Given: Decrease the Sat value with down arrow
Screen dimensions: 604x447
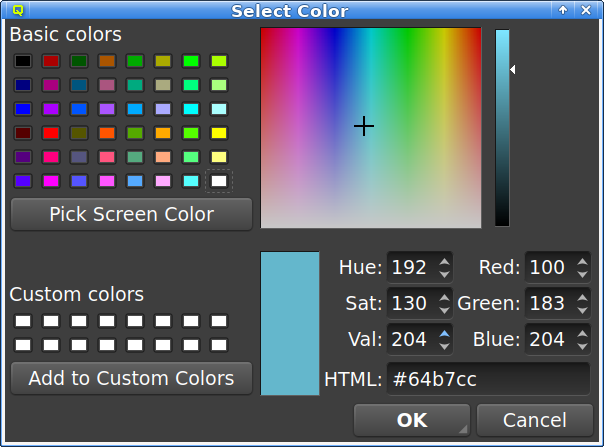Looking at the screenshot, I should pyautogui.click(x=445, y=310).
